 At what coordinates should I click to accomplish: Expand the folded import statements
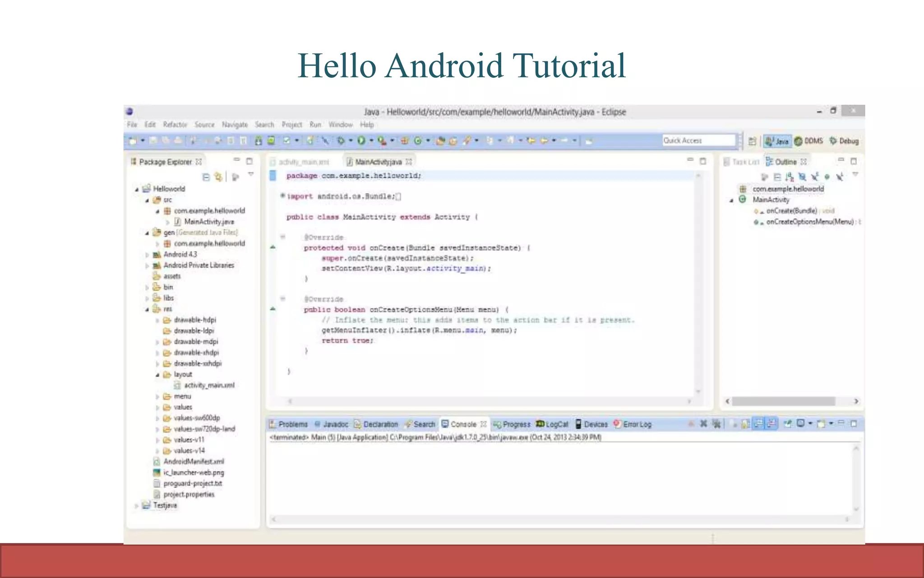282,196
